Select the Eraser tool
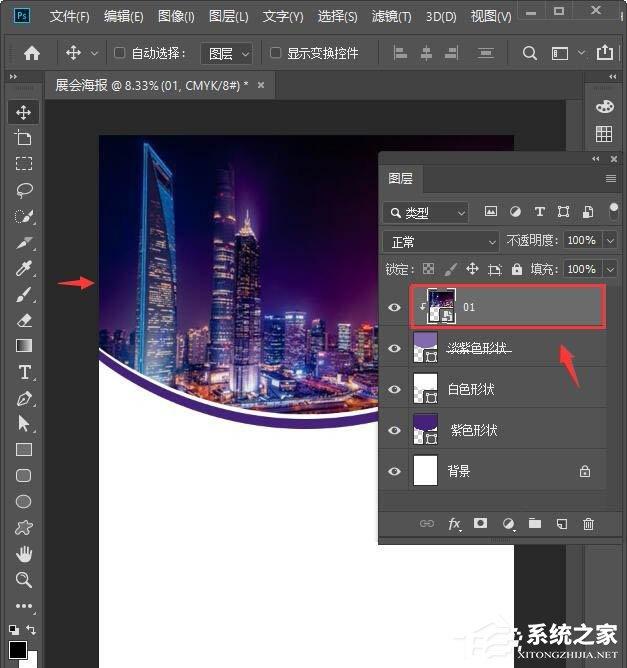The image size is (627, 668). (x=24, y=320)
